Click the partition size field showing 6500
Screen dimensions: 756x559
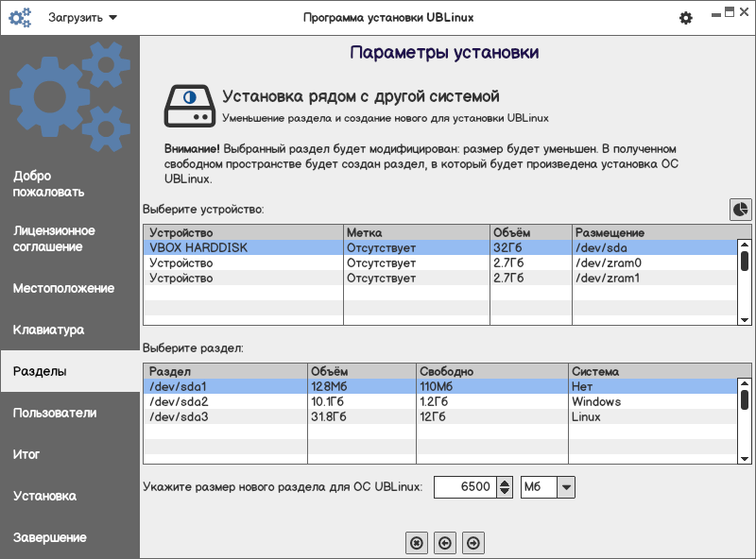coord(463,487)
